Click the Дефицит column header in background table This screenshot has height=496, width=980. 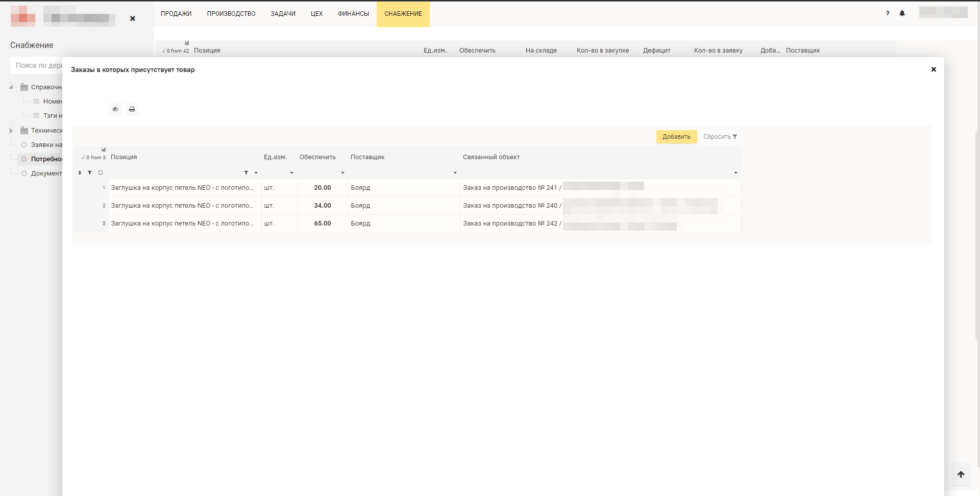coord(656,51)
